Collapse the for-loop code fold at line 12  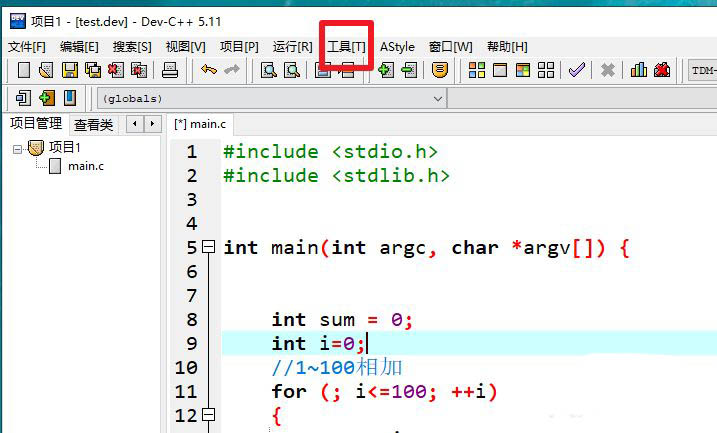(208, 415)
